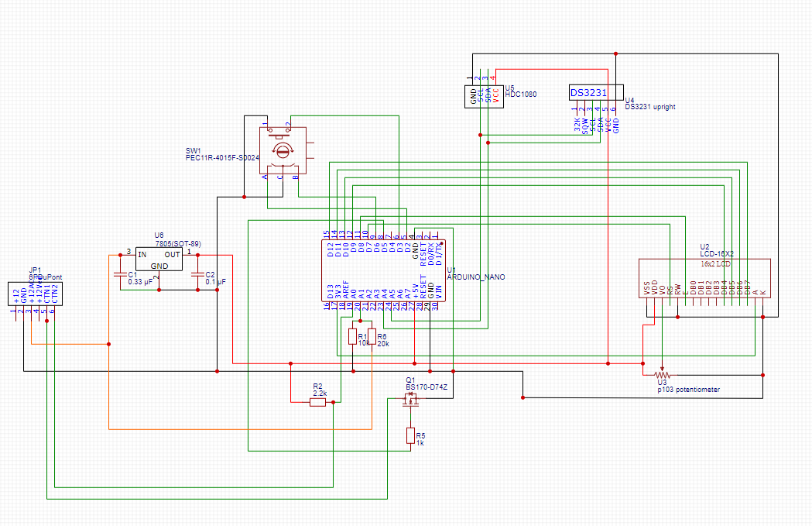Click the 'p103 potentiometer' text label
The height and width of the screenshot is (526, 812).
(x=689, y=390)
